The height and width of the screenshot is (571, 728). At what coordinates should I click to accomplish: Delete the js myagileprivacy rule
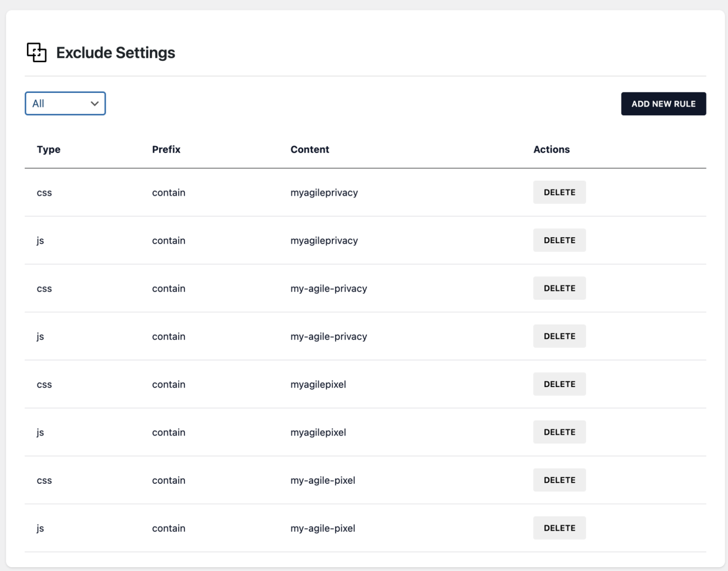pyautogui.click(x=559, y=240)
